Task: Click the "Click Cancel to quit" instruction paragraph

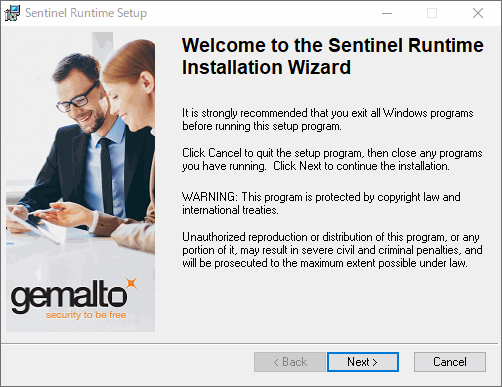Action: point(332,159)
